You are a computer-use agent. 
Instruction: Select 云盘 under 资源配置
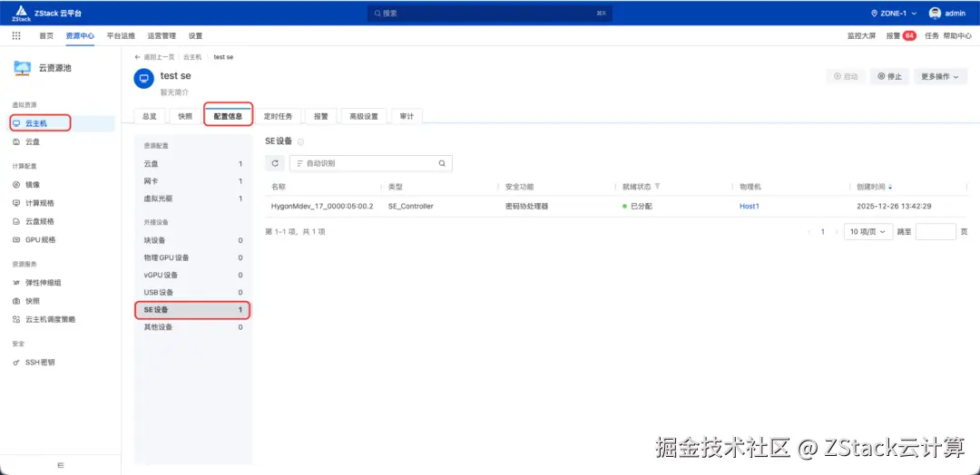point(193,164)
